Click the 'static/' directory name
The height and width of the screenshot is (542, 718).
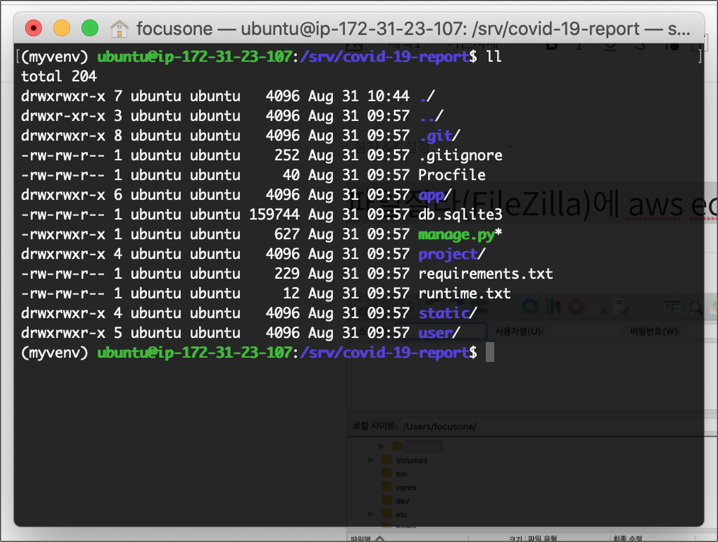(448, 313)
